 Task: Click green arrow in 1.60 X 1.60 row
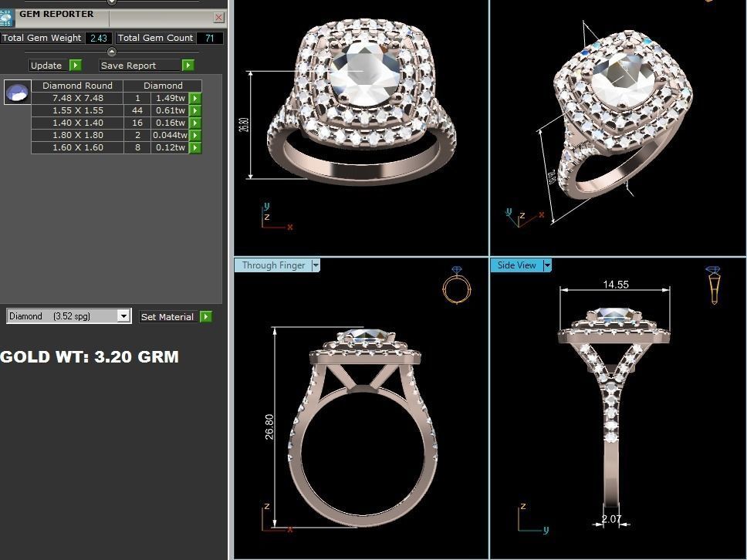[195, 147]
